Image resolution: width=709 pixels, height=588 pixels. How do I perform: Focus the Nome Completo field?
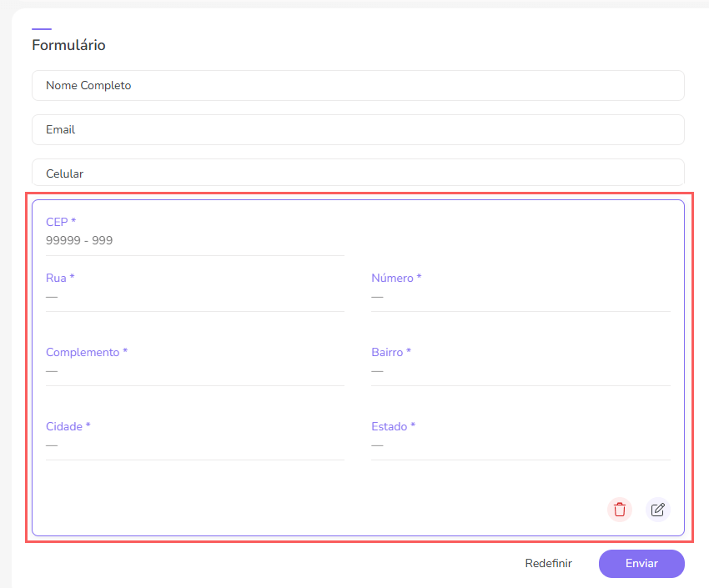click(x=358, y=85)
